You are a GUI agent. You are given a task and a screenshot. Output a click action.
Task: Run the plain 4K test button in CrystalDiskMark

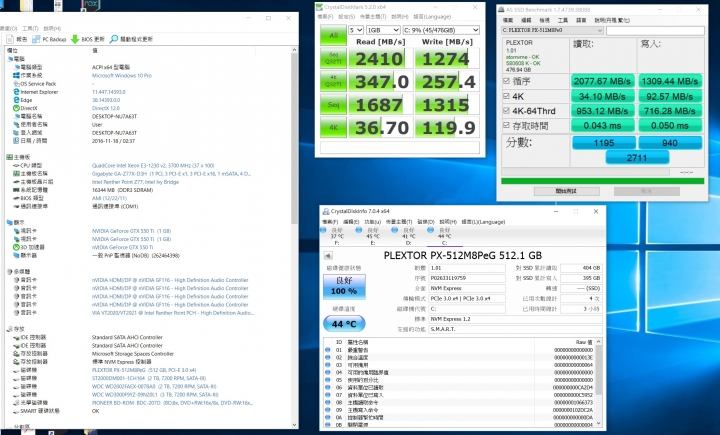point(333,127)
